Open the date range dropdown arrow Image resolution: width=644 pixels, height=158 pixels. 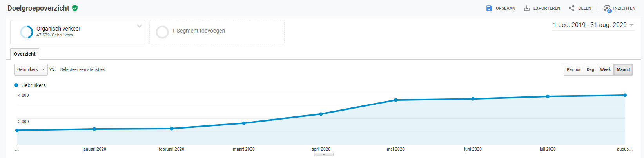[x=631, y=25]
